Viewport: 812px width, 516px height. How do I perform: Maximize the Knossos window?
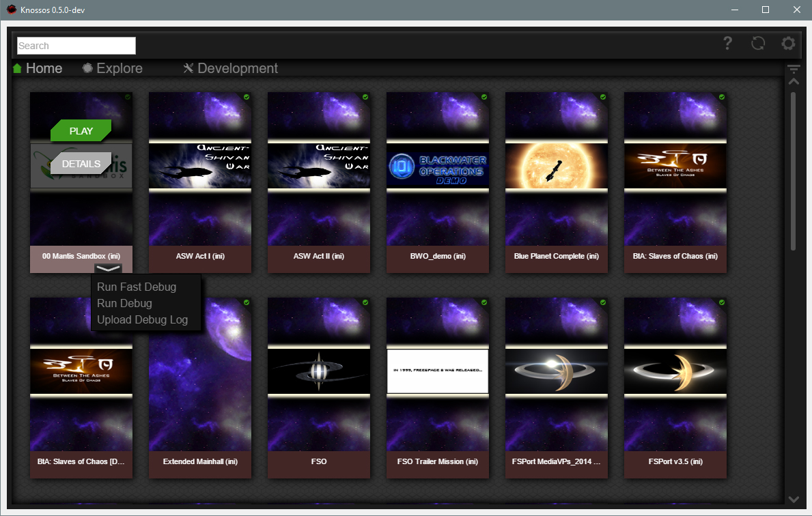[766, 10]
